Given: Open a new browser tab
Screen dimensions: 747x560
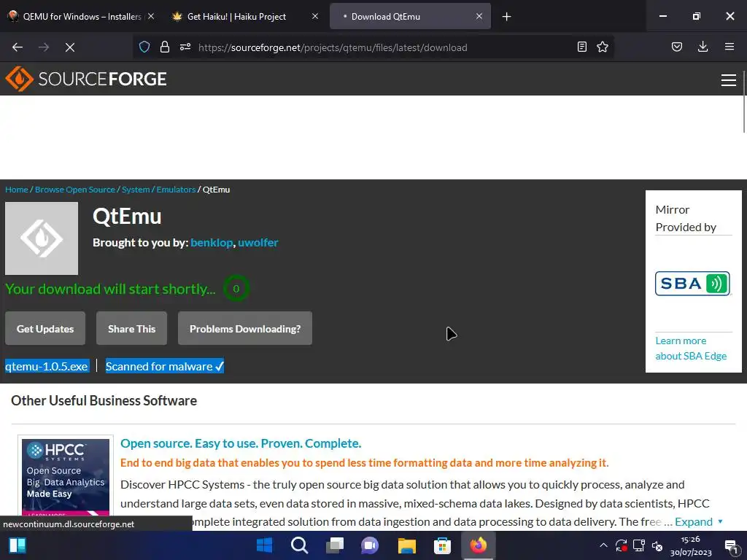Looking at the screenshot, I should click(x=506, y=17).
